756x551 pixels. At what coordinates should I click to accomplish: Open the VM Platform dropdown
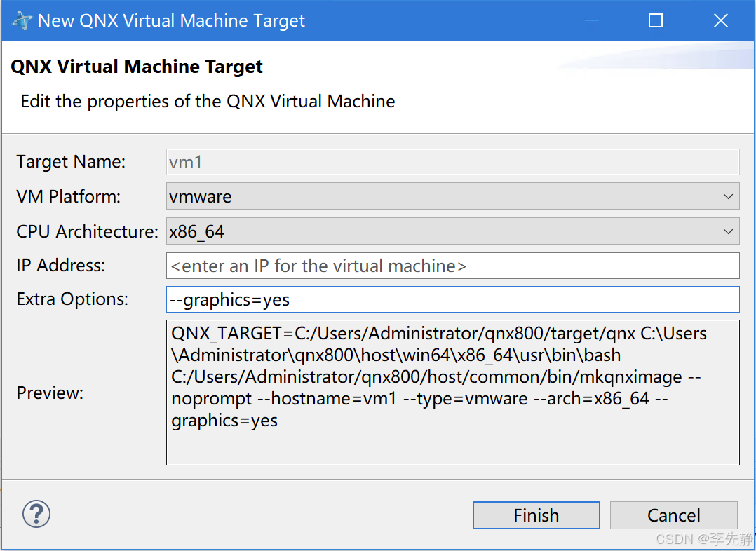coord(453,196)
